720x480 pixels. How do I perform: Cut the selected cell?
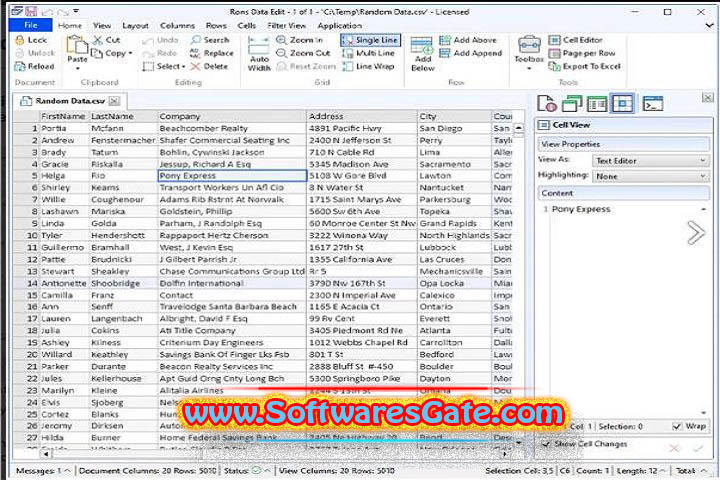pos(107,40)
